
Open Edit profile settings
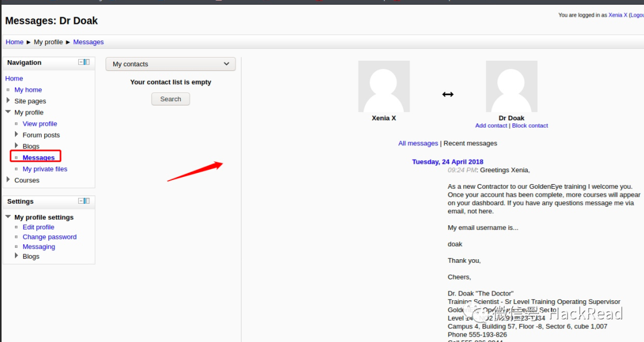pos(38,227)
